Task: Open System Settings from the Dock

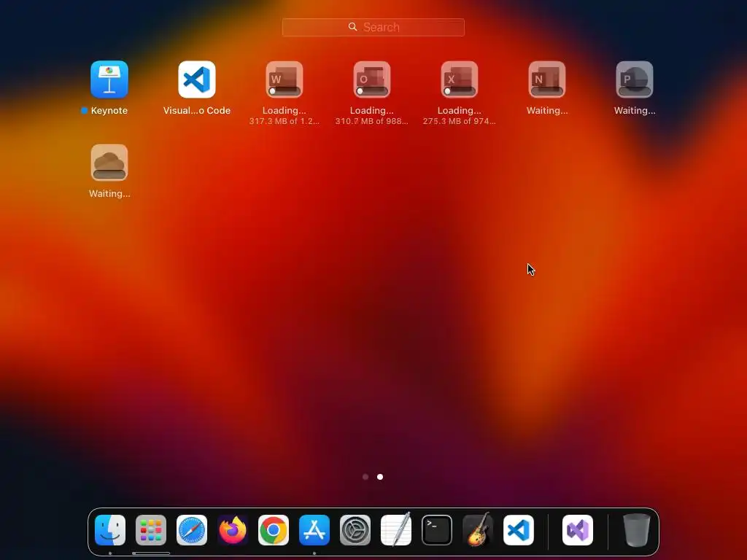Action: point(355,530)
